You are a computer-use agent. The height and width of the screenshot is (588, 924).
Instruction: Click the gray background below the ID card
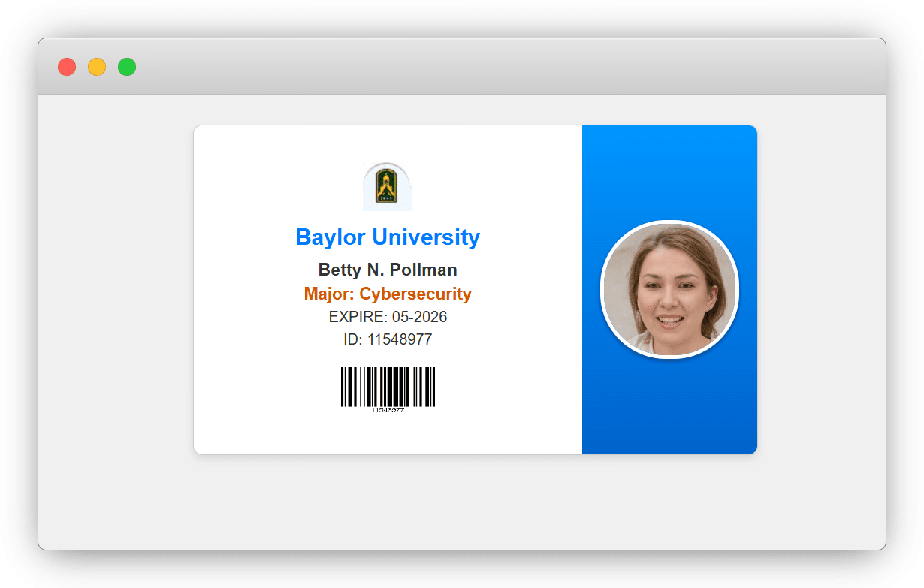click(462, 502)
